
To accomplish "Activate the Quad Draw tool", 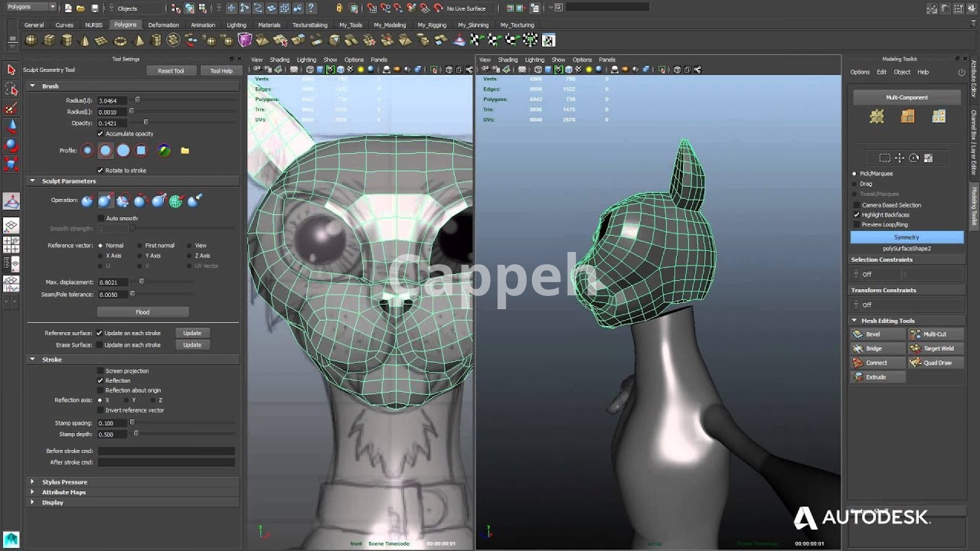I will [937, 363].
